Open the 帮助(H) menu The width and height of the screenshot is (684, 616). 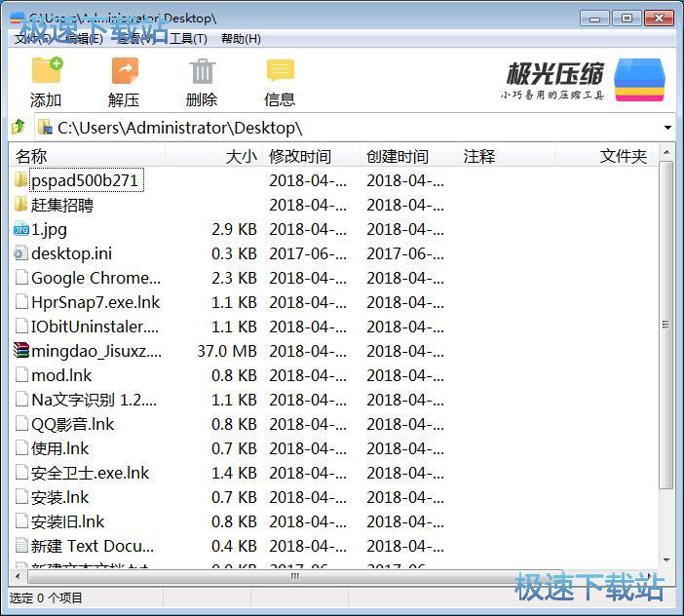pyautogui.click(x=241, y=39)
